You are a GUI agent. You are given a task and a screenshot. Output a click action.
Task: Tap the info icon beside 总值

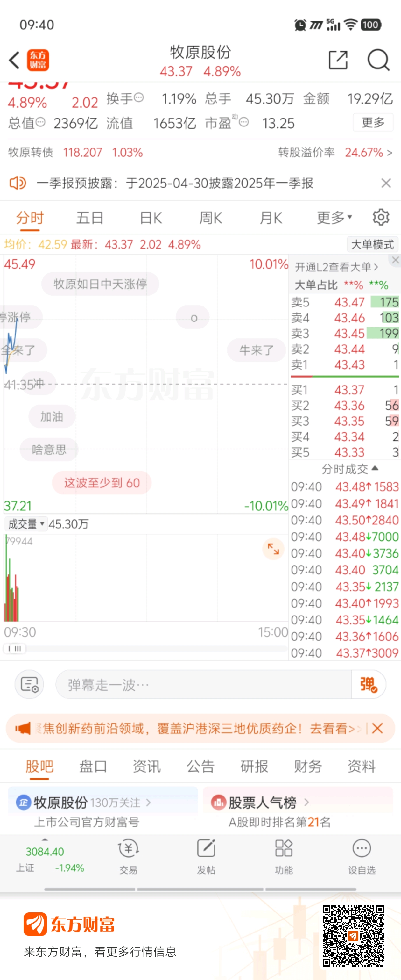pyautogui.click(x=40, y=122)
